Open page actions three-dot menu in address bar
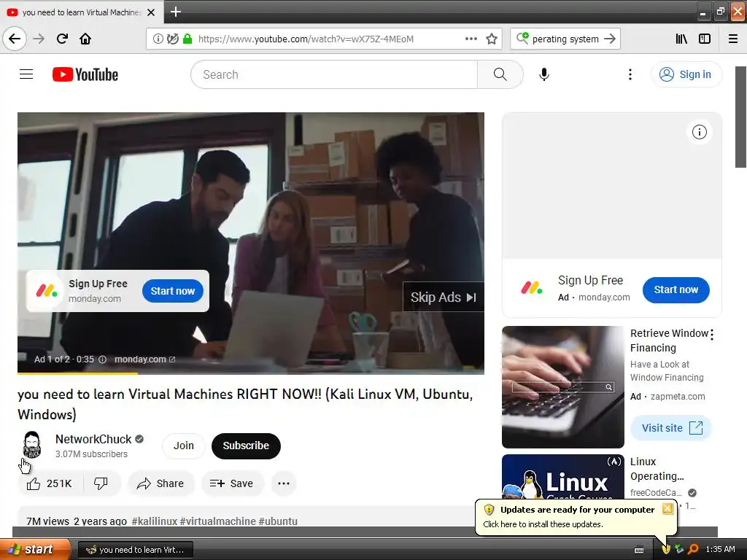The image size is (747, 560). [x=471, y=39]
